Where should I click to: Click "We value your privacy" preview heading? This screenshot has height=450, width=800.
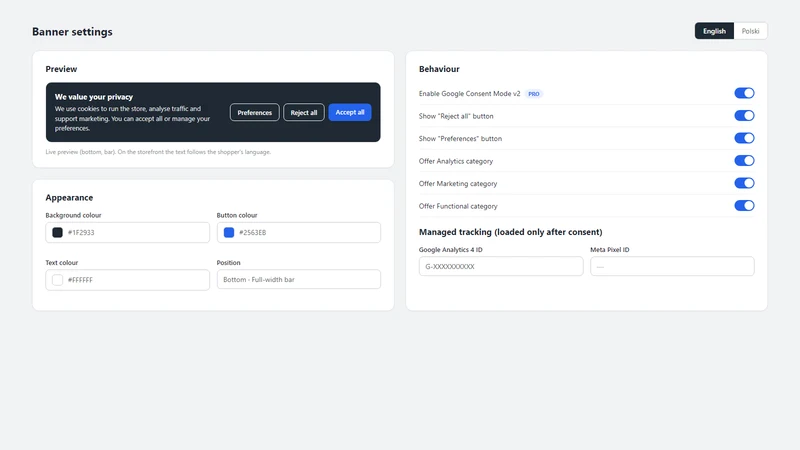coord(94,97)
